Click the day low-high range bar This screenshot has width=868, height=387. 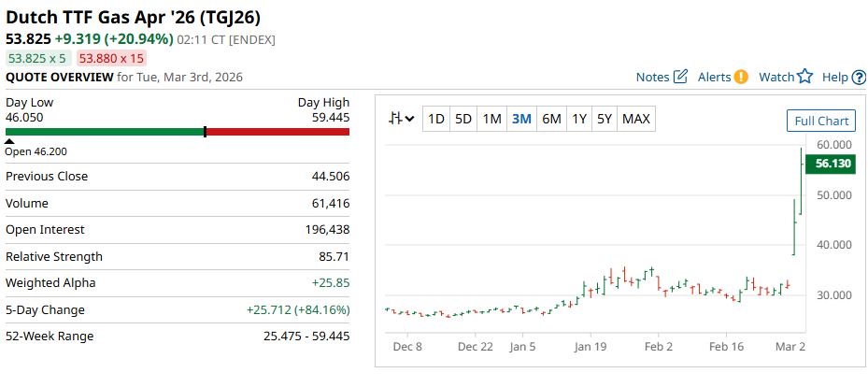pos(178,132)
